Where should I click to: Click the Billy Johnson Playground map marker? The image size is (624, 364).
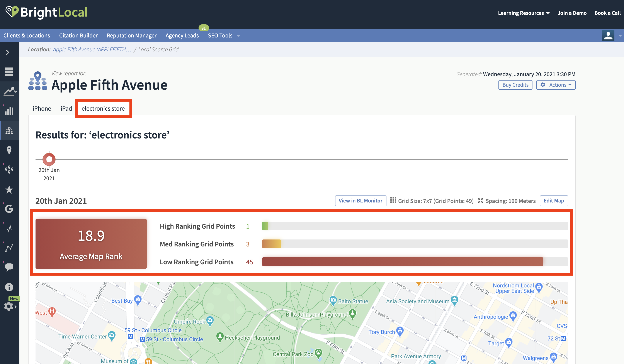tap(352, 314)
